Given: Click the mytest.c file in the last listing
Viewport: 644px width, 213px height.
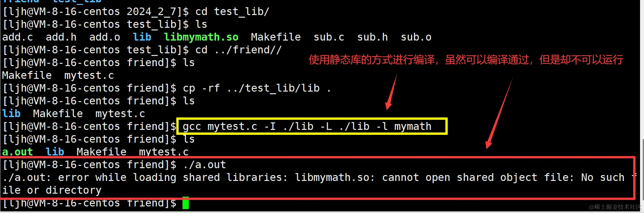Looking at the screenshot, I should click(x=164, y=152).
